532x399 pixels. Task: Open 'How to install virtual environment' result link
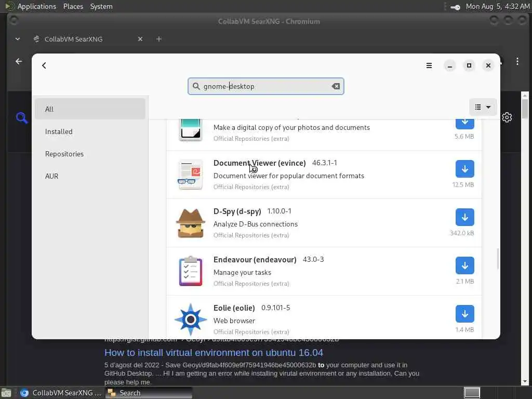point(214,353)
